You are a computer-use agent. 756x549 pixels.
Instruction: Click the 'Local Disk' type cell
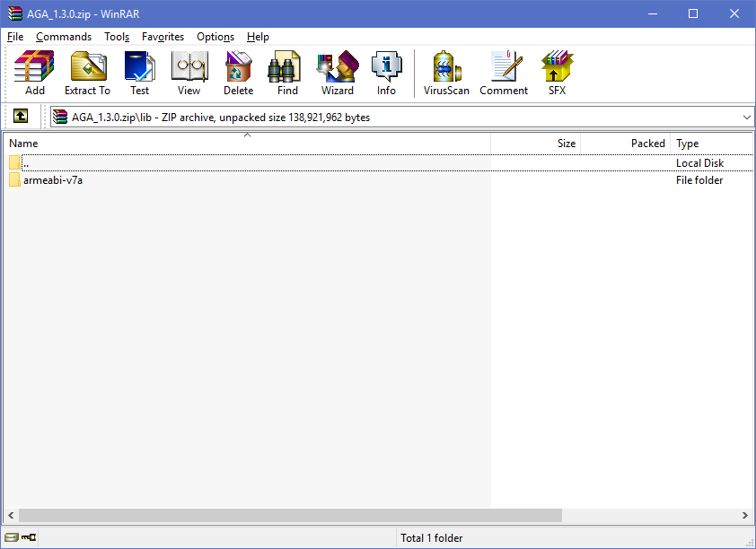699,162
